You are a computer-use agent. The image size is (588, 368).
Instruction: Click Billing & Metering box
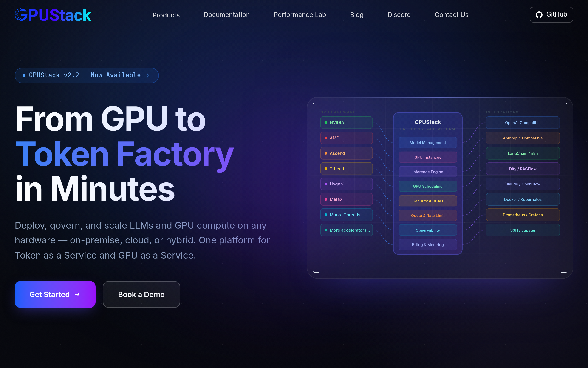pos(428,244)
